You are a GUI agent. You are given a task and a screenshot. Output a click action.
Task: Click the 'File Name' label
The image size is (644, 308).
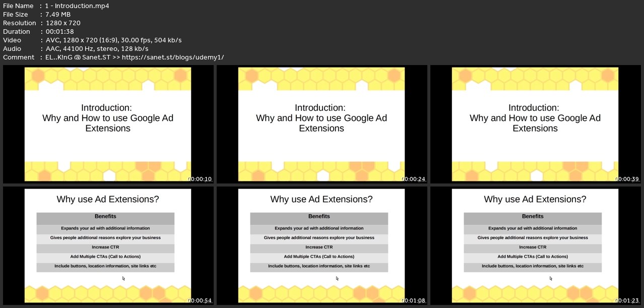pyautogui.click(x=19, y=6)
